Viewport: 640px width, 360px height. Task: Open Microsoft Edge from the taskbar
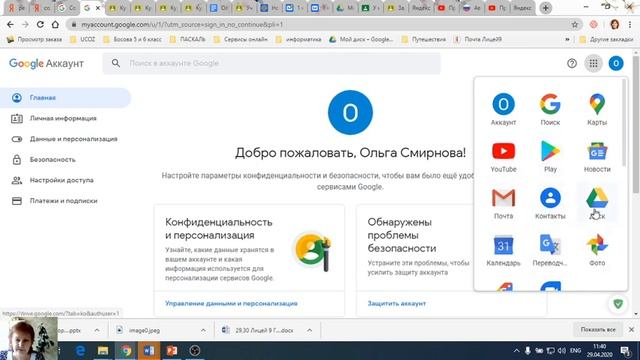(x=80, y=351)
